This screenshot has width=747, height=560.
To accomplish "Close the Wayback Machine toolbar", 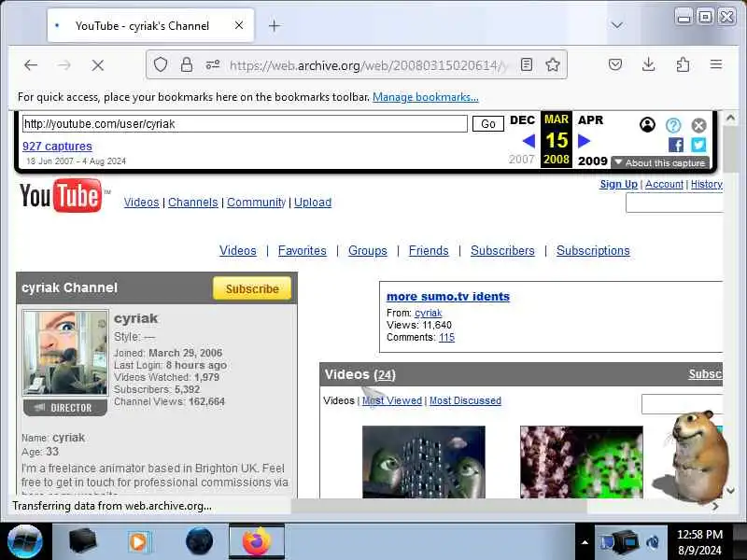I will (698, 125).
